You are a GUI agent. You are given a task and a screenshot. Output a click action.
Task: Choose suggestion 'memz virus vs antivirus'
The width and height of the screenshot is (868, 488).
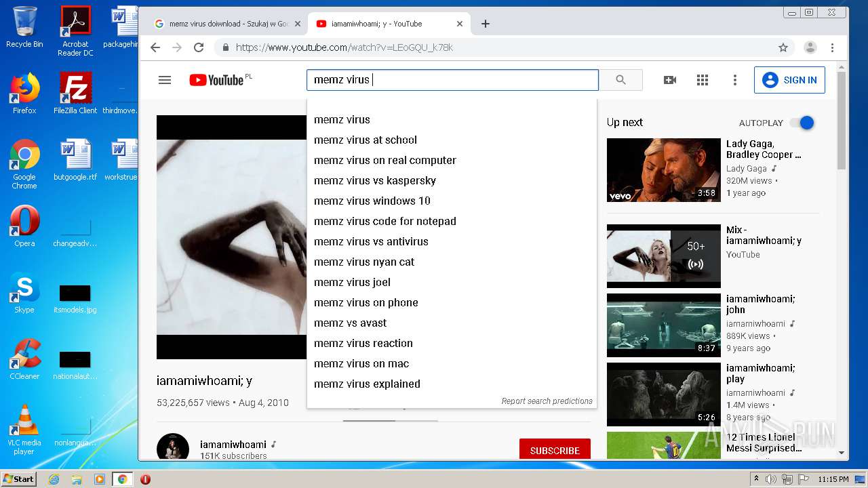coord(452,241)
